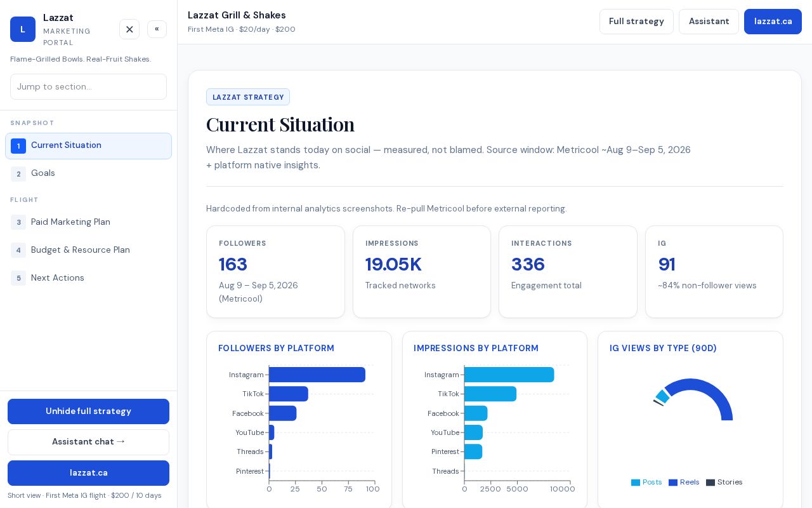This screenshot has width=812, height=508.
Task: Open Assistant from the top bar
Action: tap(709, 22)
